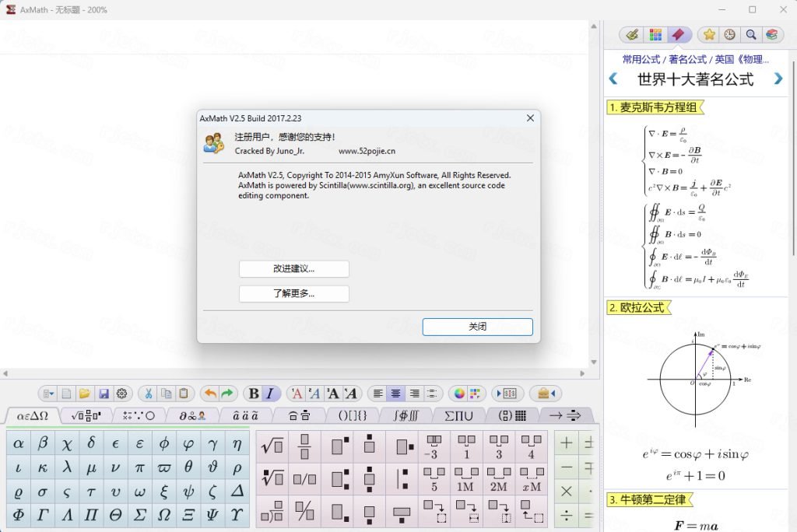The width and height of the screenshot is (797, 532).
Task: Insert square root template
Action: [272, 446]
